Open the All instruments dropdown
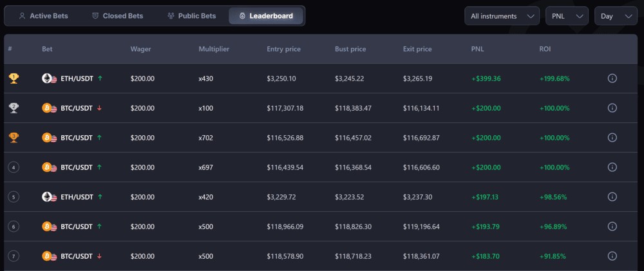 502,16
